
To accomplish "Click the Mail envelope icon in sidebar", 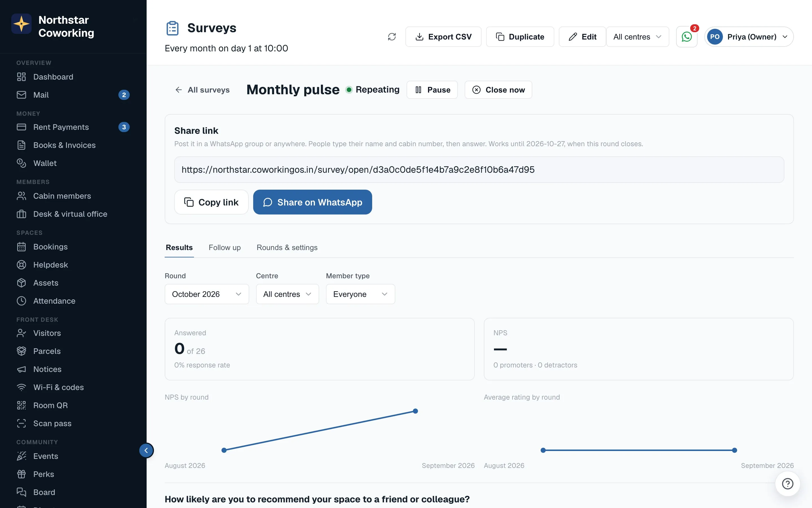I will click(21, 95).
